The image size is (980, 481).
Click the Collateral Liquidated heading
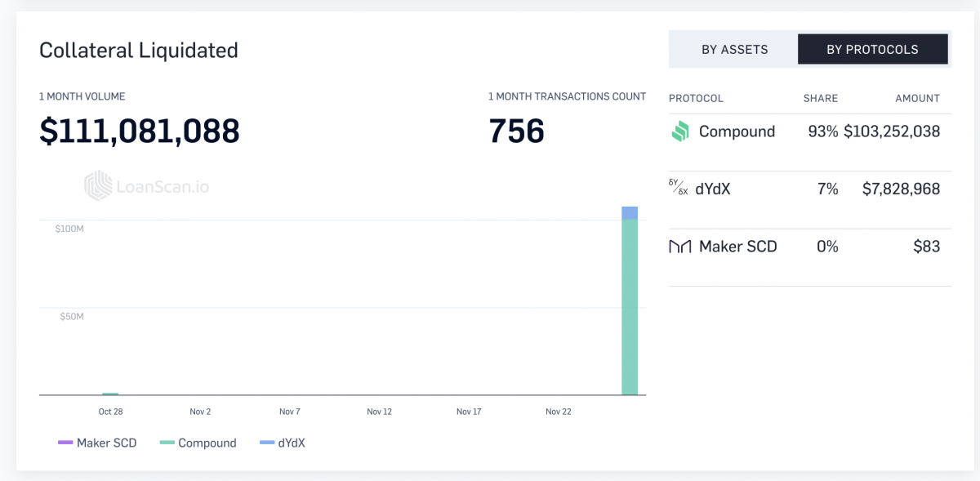(x=139, y=50)
